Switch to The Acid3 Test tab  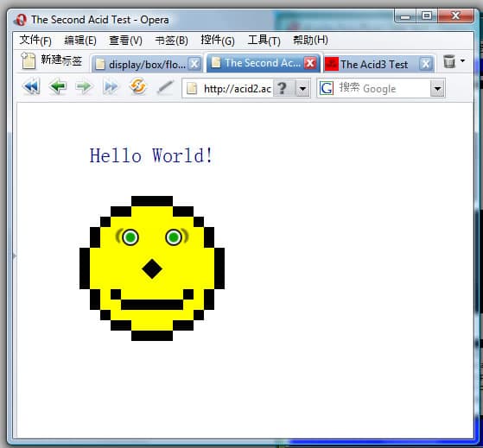tap(373, 64)
